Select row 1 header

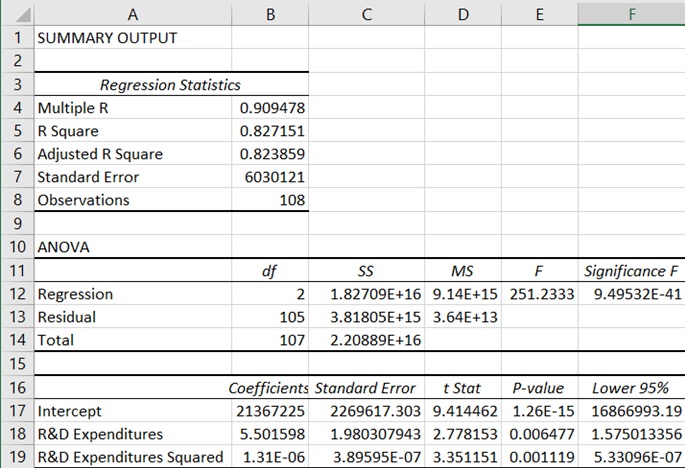point(17,38)
